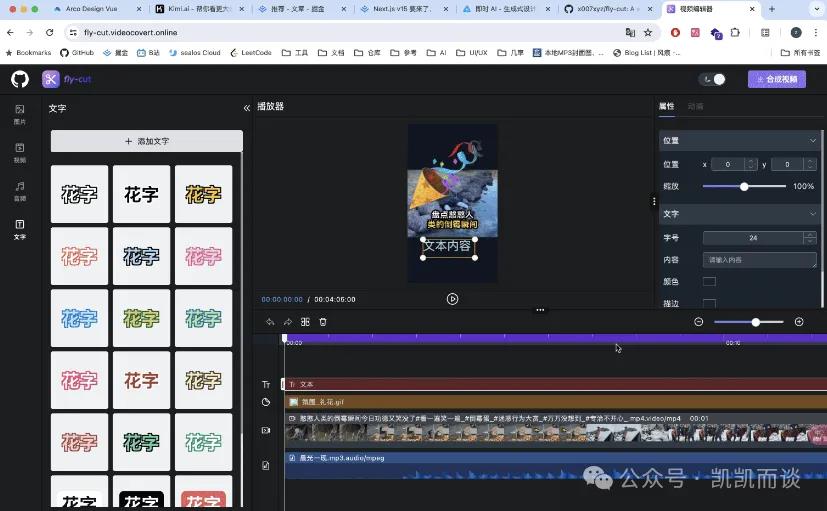Toggle the dark/light theme switch

pyautogui.click(x=713, y=79)
